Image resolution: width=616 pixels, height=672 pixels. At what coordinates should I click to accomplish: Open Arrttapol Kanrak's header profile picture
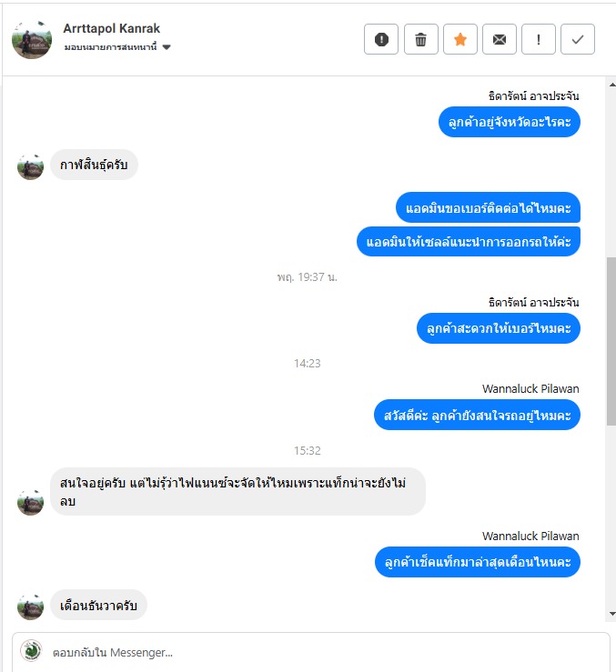pos(32,39)
